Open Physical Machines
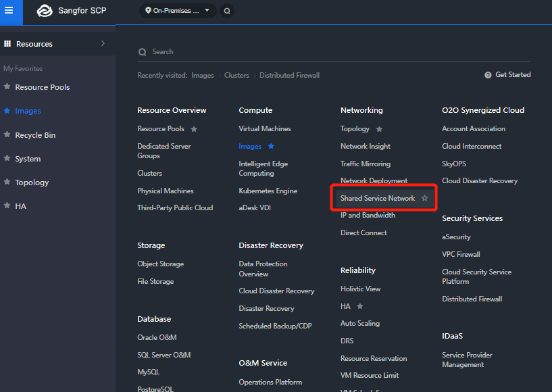Screen dimensions: 552x392 166,191
